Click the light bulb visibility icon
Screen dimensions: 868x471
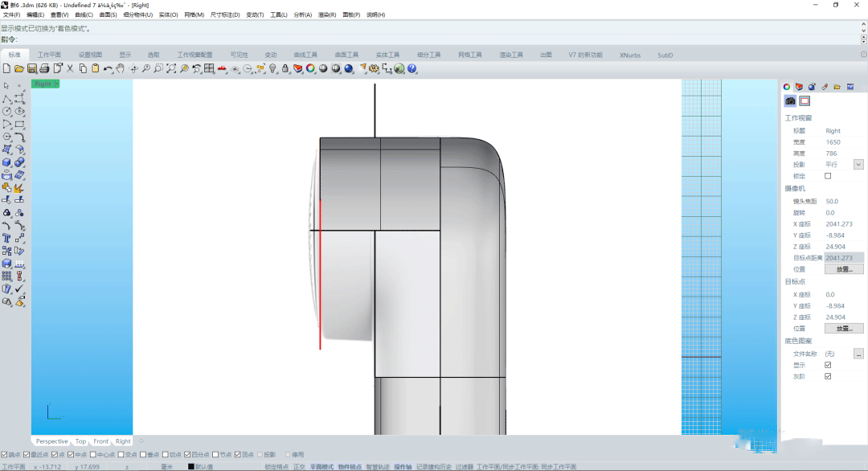tap(273, 69)
